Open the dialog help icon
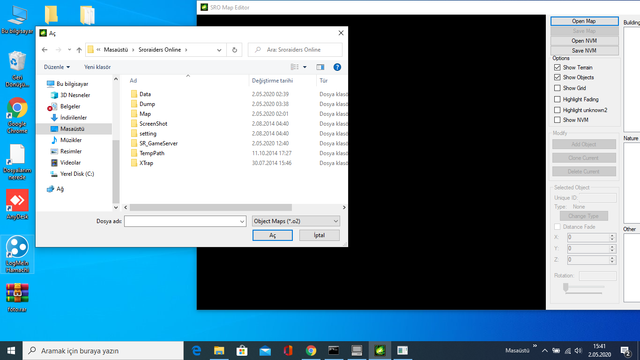Viewport: 640px width, 360px height. [337, 67]
